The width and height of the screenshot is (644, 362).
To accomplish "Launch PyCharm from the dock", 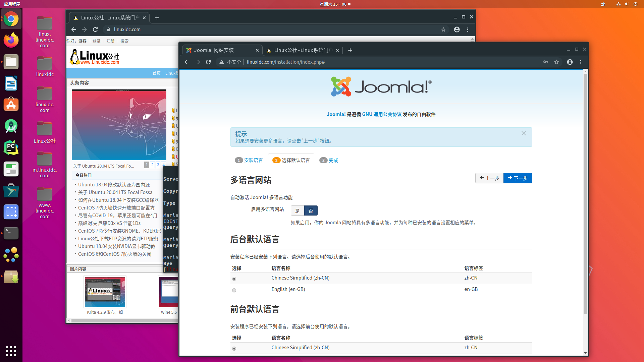I will click(11, 147).
